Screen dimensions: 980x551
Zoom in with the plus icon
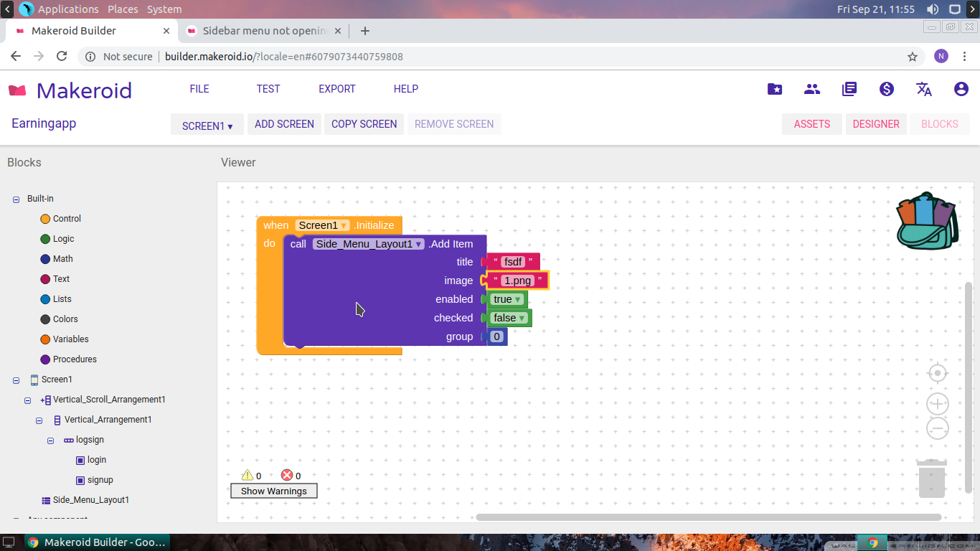[x=937, y=404]
